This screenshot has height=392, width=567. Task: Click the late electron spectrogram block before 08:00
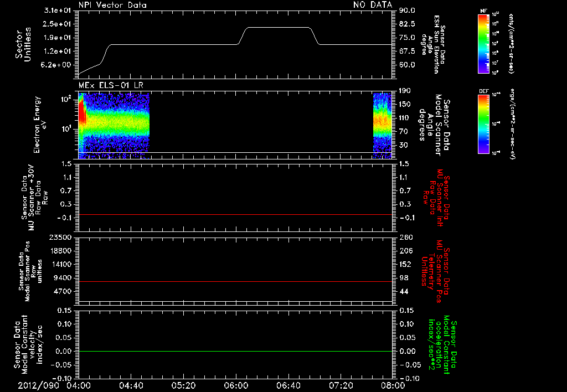point(382,126)
